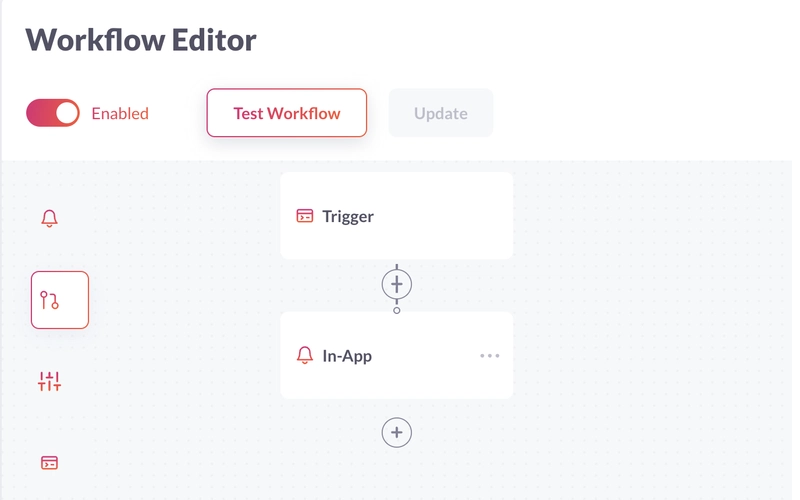Click the greyed-out Update button
Image resolution: width=800 pixels, height=500 pixels.
[x=441, y=113]
